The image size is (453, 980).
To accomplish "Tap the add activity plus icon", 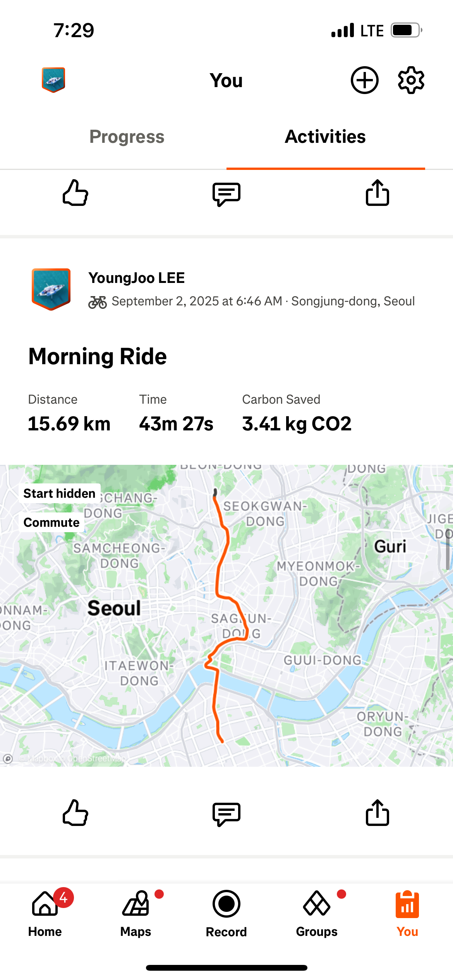I will pyautogui.click(x=364, y=80).
